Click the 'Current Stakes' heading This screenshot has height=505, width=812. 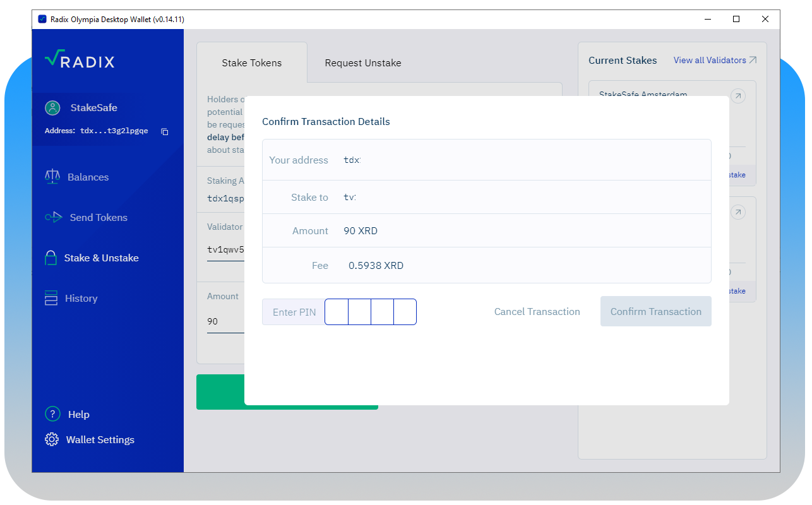(623, 61)
